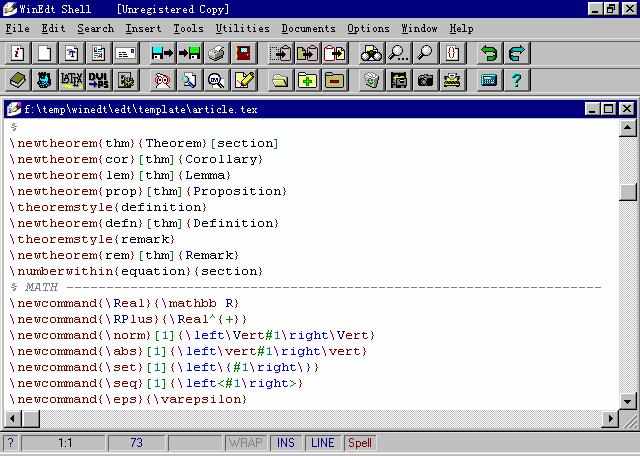Click the LINE indicator in status bar
The width and height of the screenshot is (640, 456).
click(323, 443)
